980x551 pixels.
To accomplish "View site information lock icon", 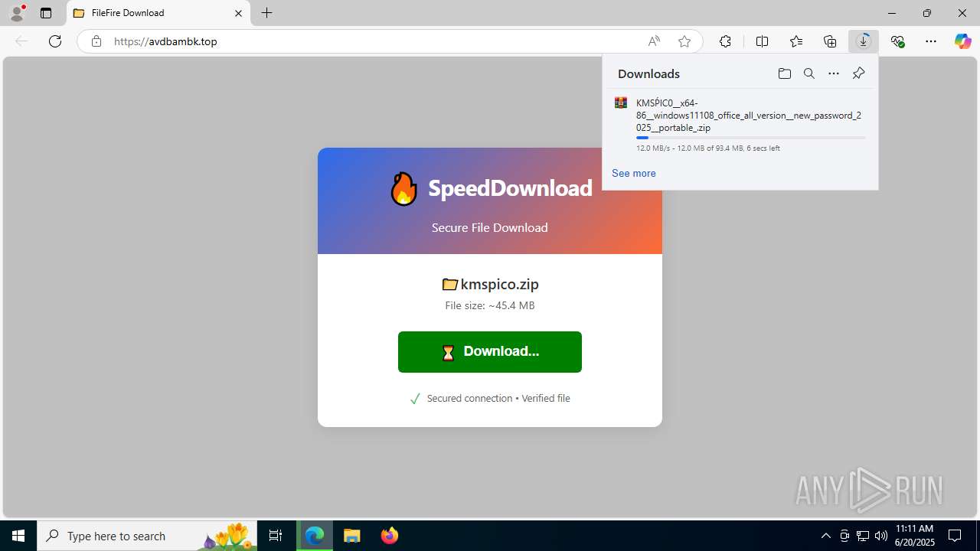I will [96, 41].
